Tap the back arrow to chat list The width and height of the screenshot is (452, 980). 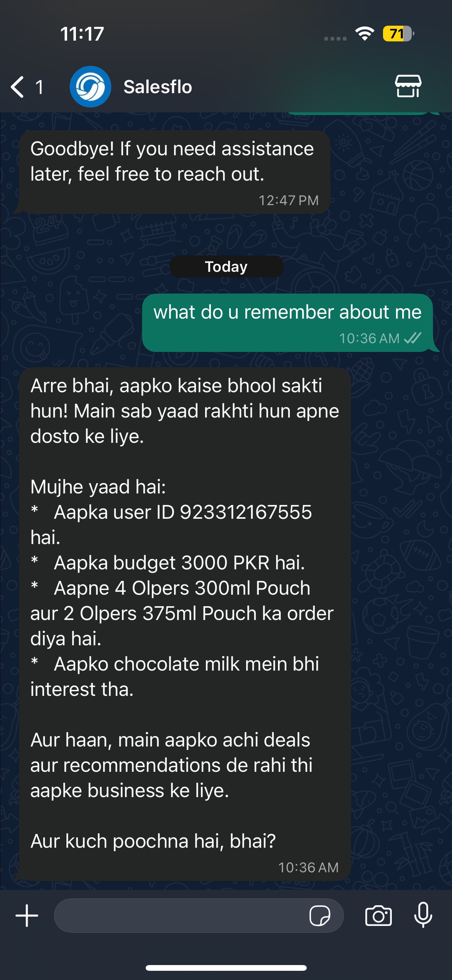pos(18,87)
